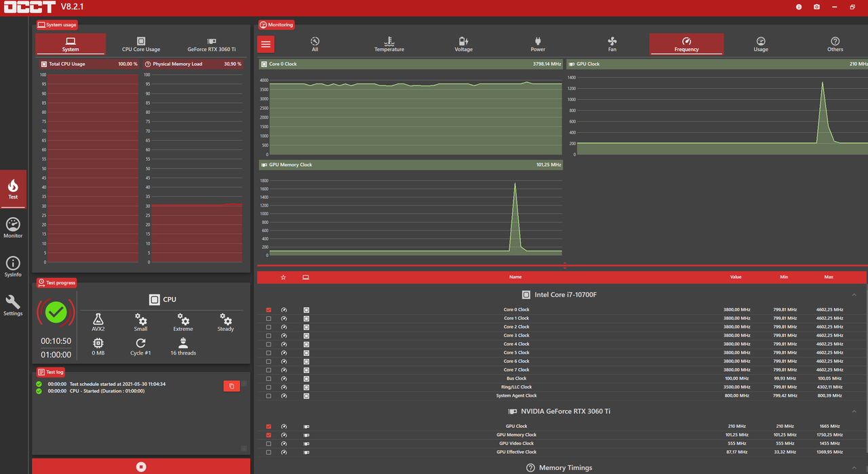The image size is (868, 474).
Task: Sort the sensor table by Name column
Action: tap(515, 277)
